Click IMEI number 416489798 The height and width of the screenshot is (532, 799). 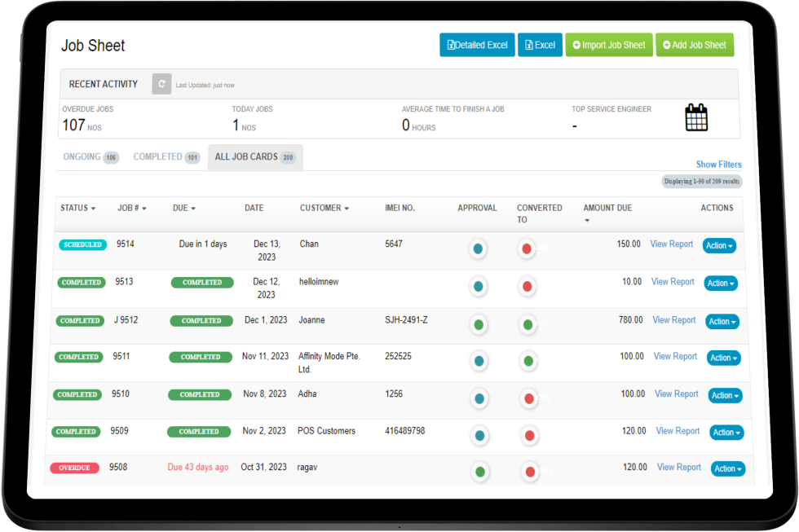click(x=404, y=431)
